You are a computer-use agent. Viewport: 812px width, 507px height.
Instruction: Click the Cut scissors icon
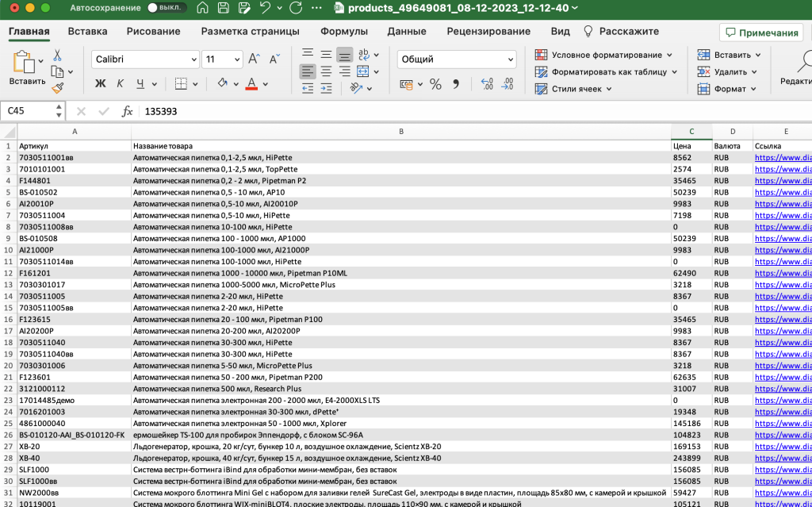(x=57, y=56)
